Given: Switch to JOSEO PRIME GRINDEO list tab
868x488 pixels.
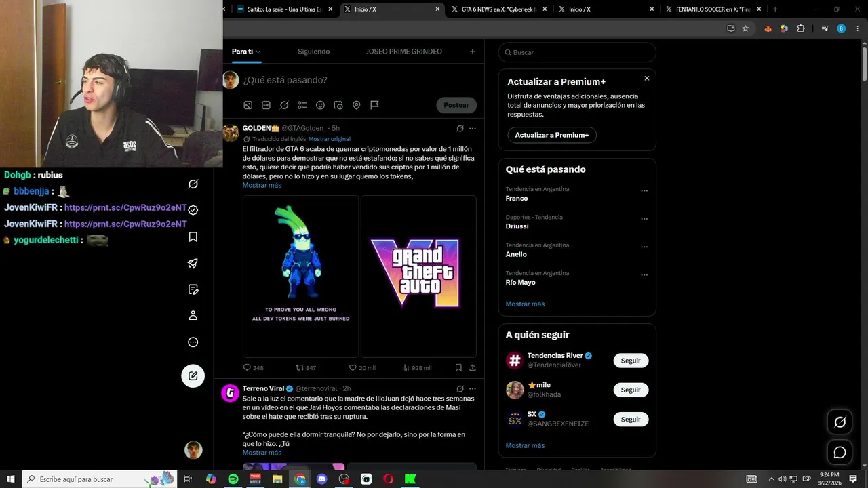Looking at the screenshot, I should click(404, 52).
